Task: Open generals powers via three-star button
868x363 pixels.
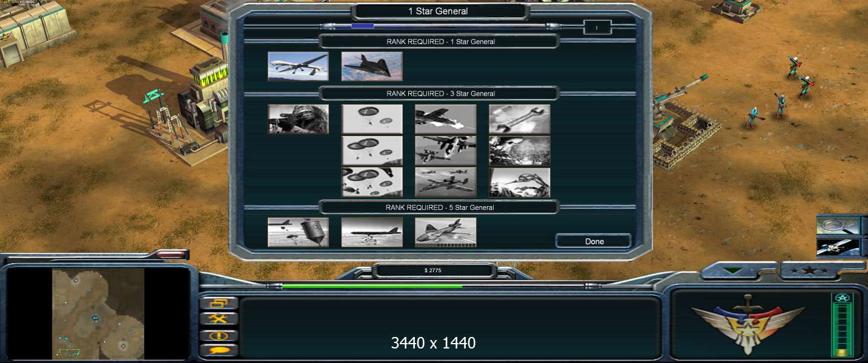Action: [x=809, y=270]
